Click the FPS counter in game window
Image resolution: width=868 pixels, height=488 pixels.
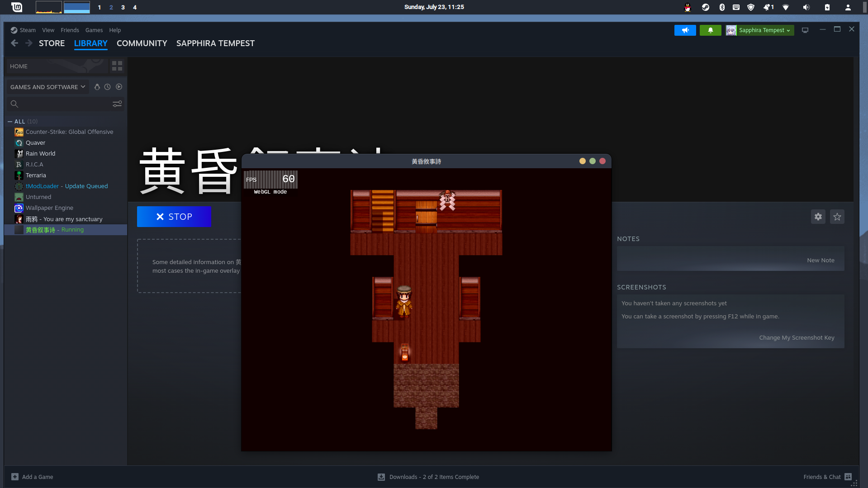pos(270,180)
